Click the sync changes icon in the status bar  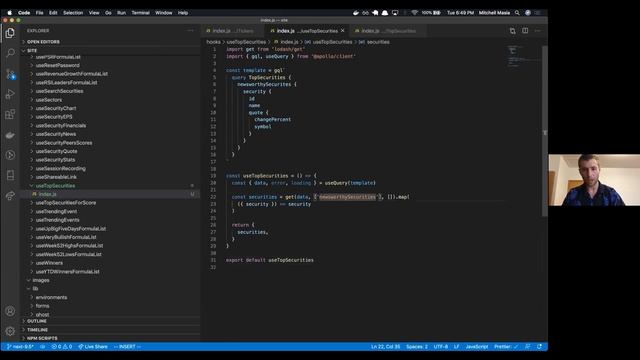42,347
